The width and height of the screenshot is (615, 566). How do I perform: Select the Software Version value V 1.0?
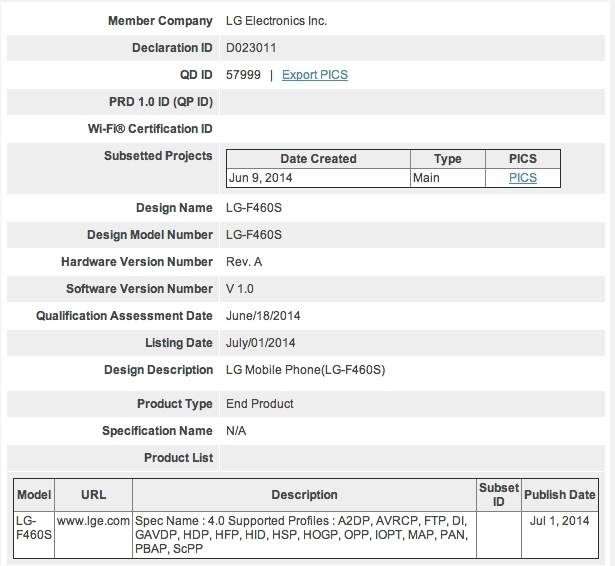240,289
